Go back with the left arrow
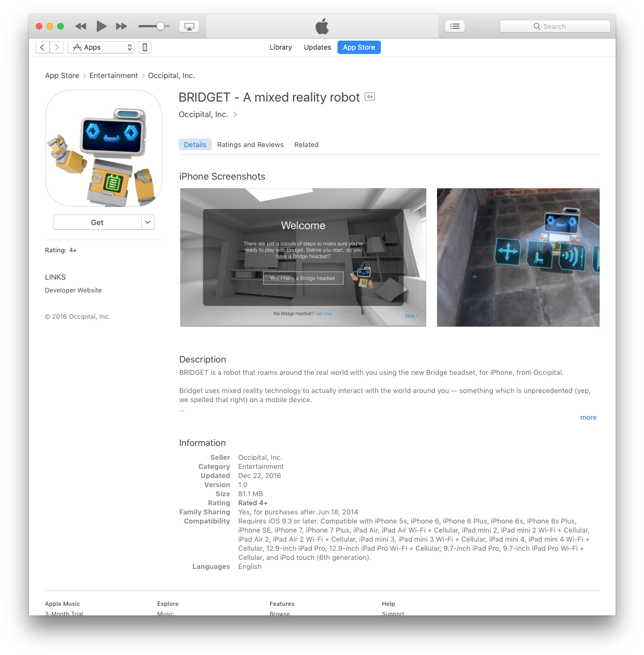 42,48
